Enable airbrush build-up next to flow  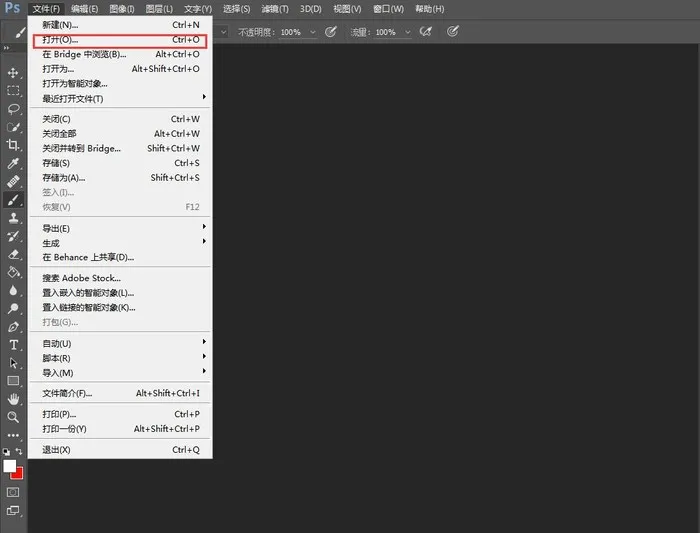(x=426, y=32)
